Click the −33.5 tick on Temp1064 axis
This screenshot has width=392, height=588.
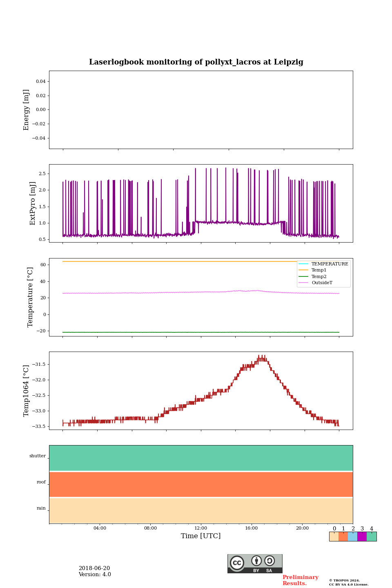39,426
